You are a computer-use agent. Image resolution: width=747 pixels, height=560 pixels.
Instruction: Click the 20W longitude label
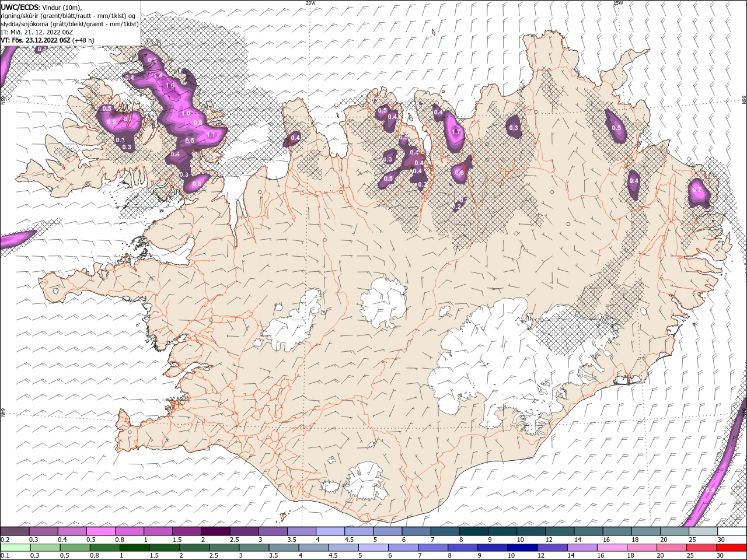[310, 2]
